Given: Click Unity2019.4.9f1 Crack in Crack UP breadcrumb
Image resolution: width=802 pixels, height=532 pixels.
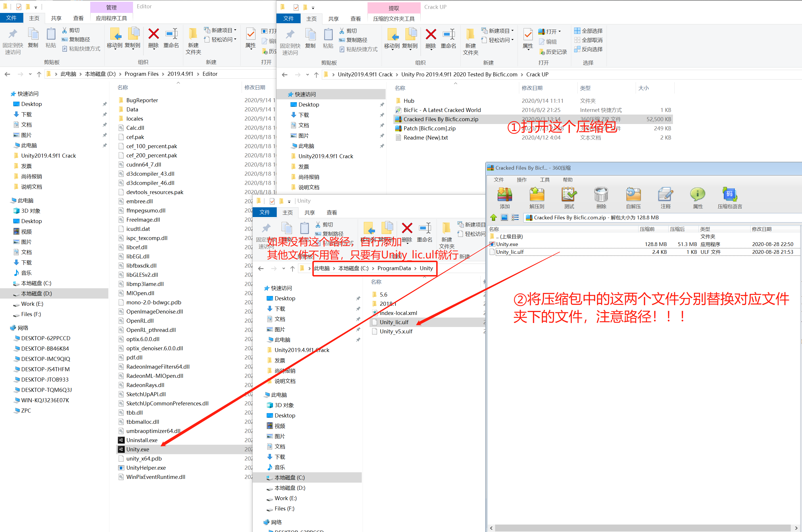Looking at the screenshot, I should coord(365,75).
